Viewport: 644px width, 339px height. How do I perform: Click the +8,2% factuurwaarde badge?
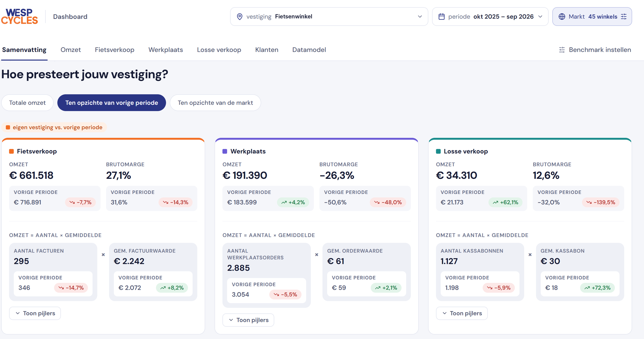(x=172, y=288)
